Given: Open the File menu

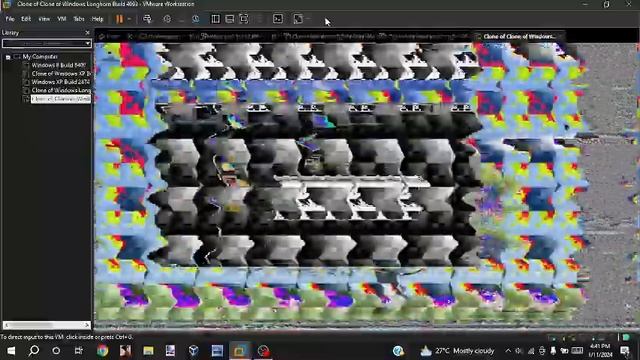Looking at the screenshot, I should pyautogui.click(x=10, y=19).
